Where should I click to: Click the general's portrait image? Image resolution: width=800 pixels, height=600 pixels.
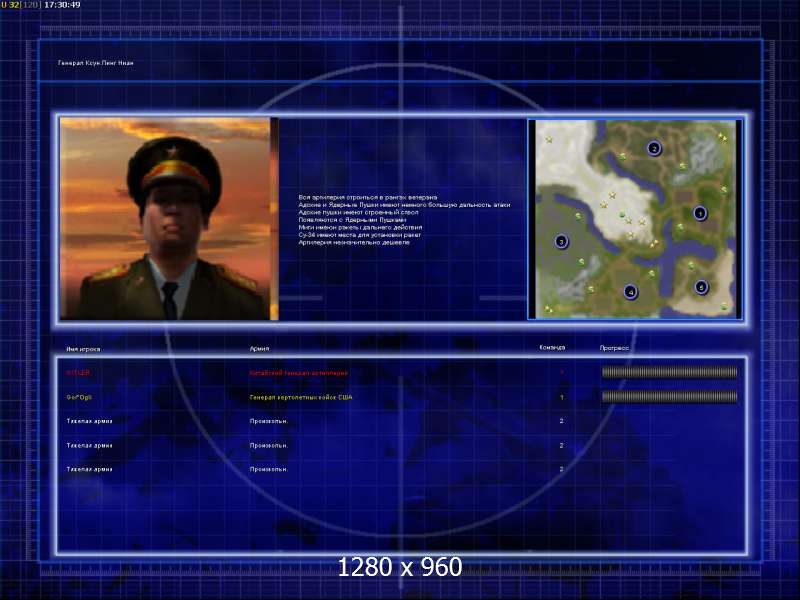[x=169, y=219]
